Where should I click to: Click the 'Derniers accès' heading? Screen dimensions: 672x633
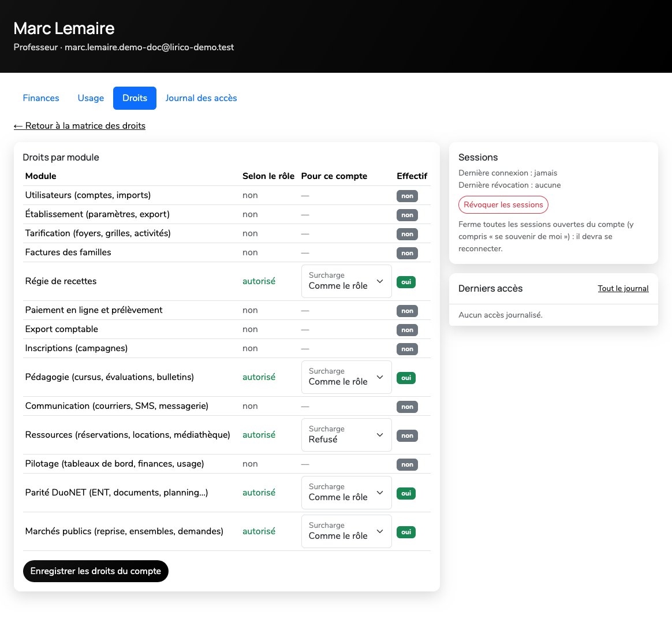490,289
